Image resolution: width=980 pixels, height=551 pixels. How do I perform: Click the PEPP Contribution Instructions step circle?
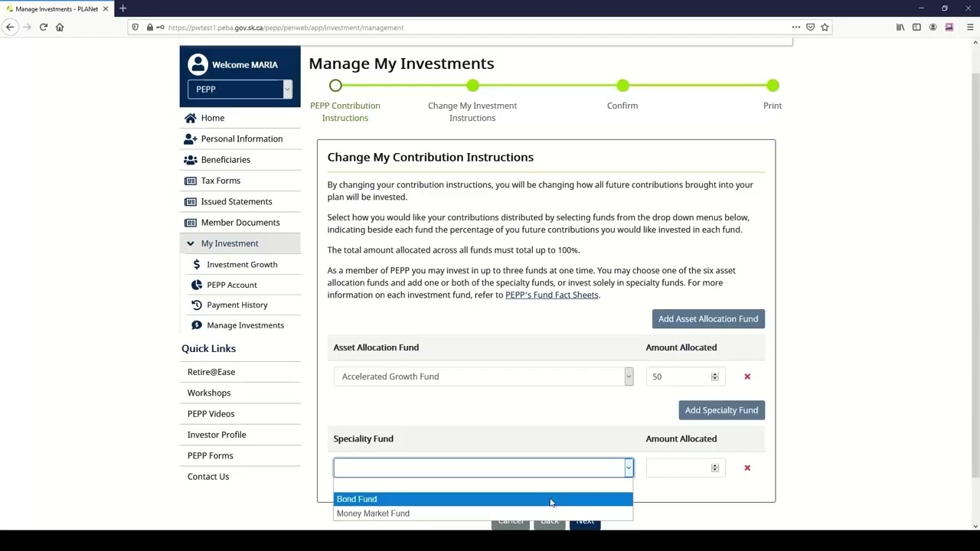coord(335,86)
